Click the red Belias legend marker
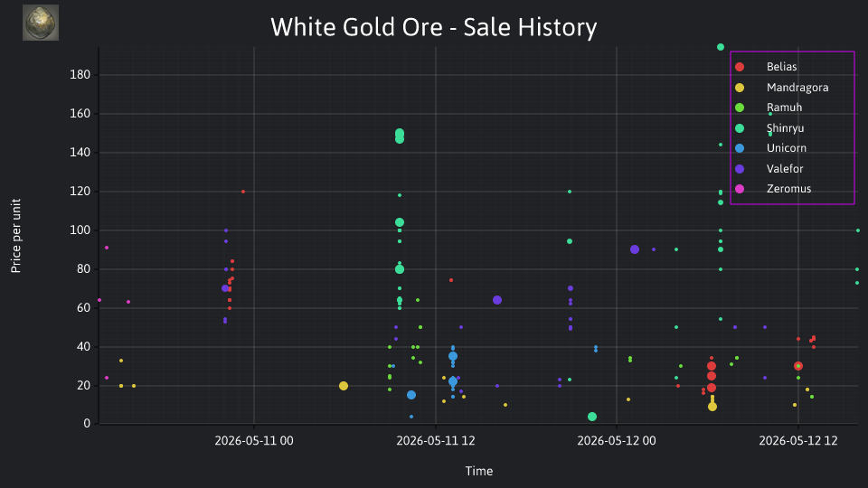The width and height of the screenshot is (868, 488). tap(740, 67)
